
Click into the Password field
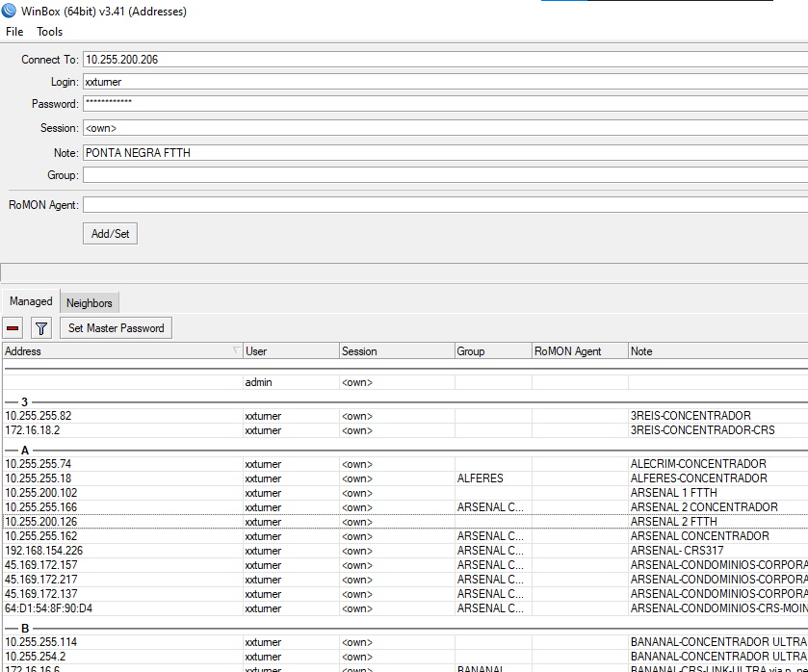(x=445, y=104)
